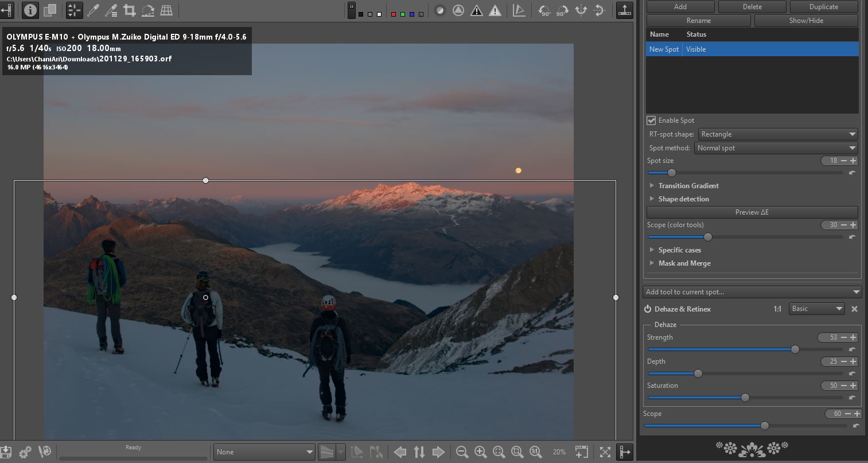Click the Status column header

[x=696, y=34]
